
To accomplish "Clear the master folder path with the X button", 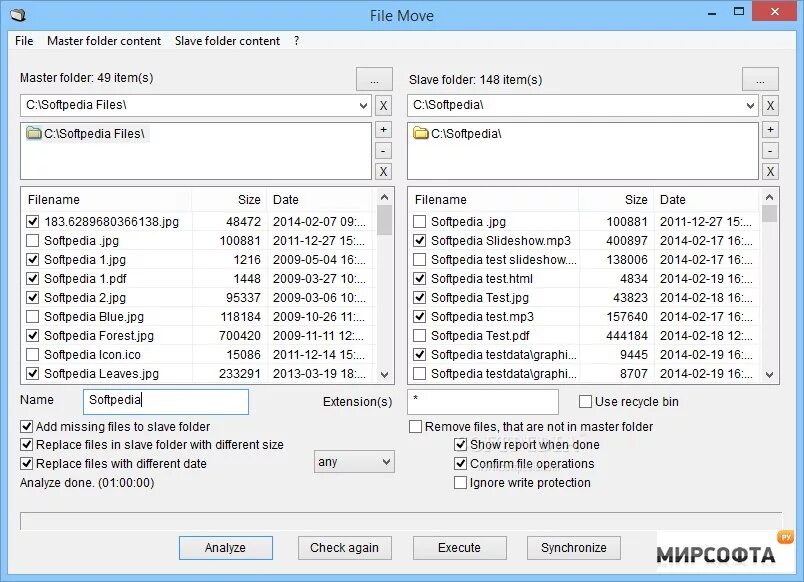I will click(383, 105).
